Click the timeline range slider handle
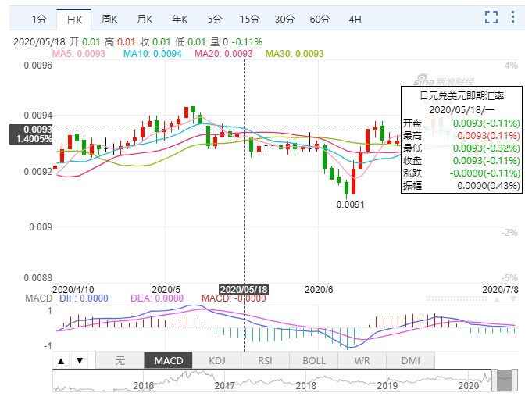This screenshot has width=532, height=400. click(505, 380)
